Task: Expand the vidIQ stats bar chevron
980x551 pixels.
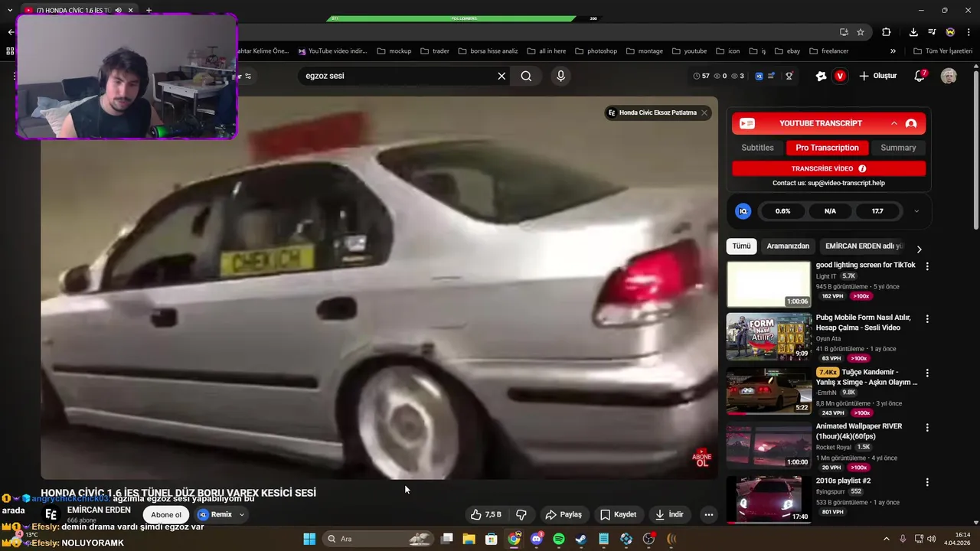Action: tap(916, 211)
